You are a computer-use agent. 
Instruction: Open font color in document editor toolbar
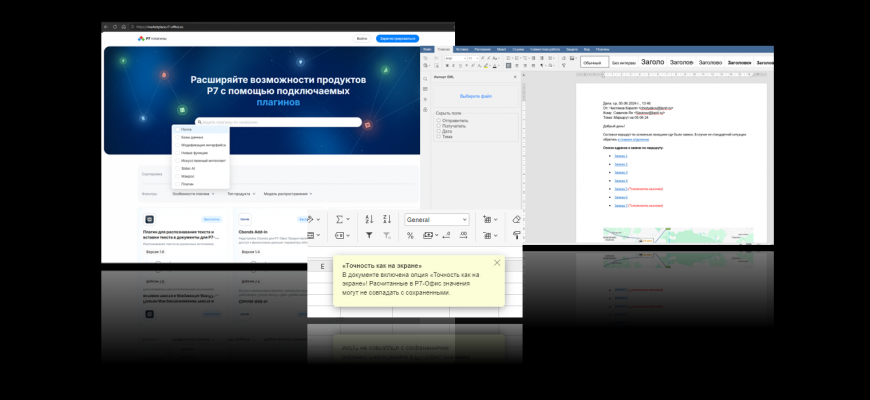point(495,65)
